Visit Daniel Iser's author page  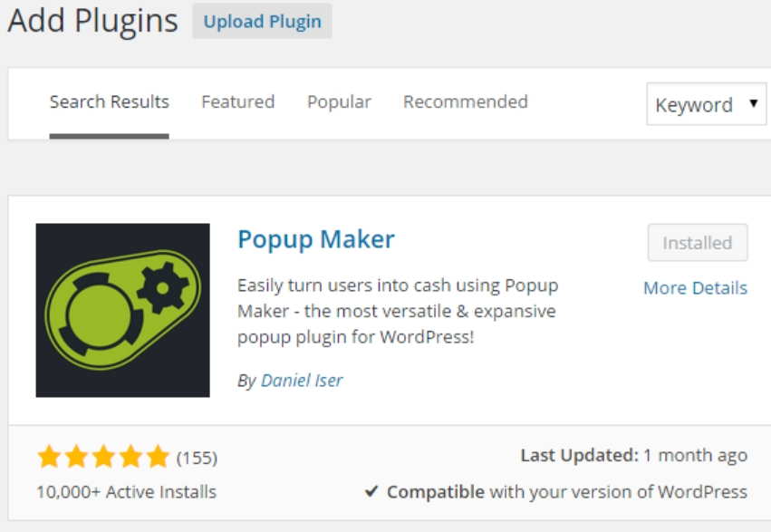point(303,381)
